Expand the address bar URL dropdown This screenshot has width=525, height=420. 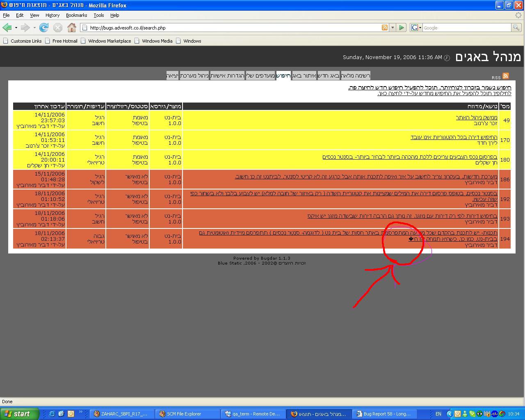(393, 27)
